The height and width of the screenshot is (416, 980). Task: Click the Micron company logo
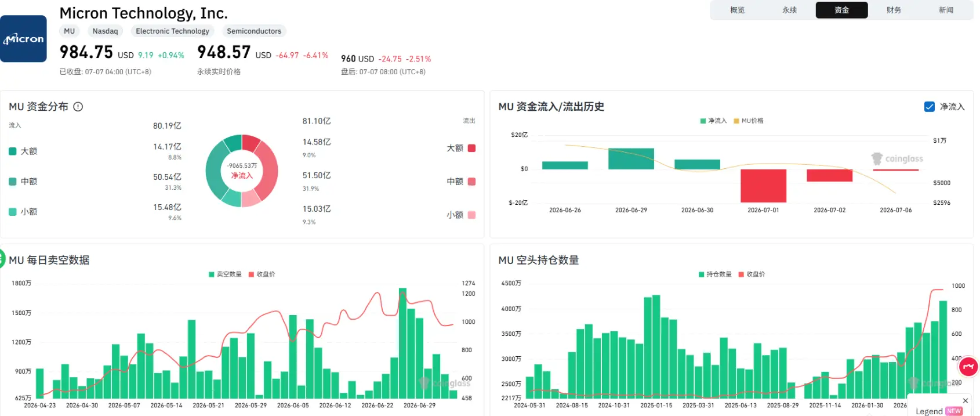click(23, 39)
